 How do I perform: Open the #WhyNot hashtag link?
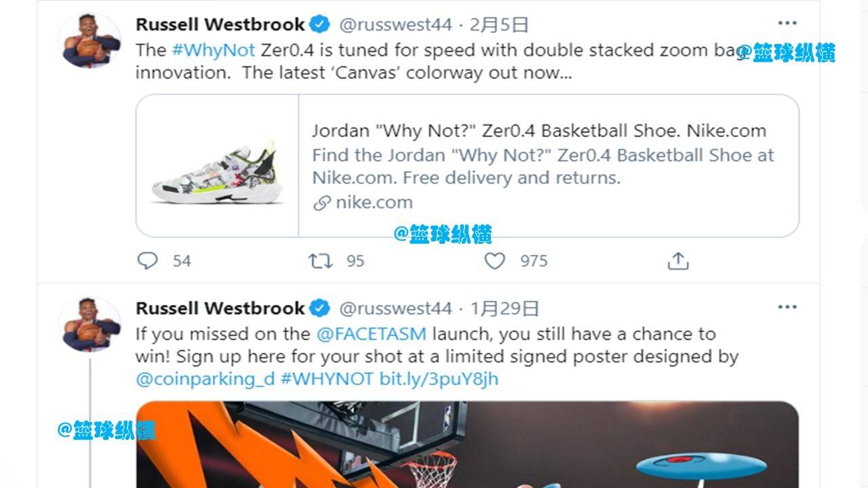pos(214,50)
